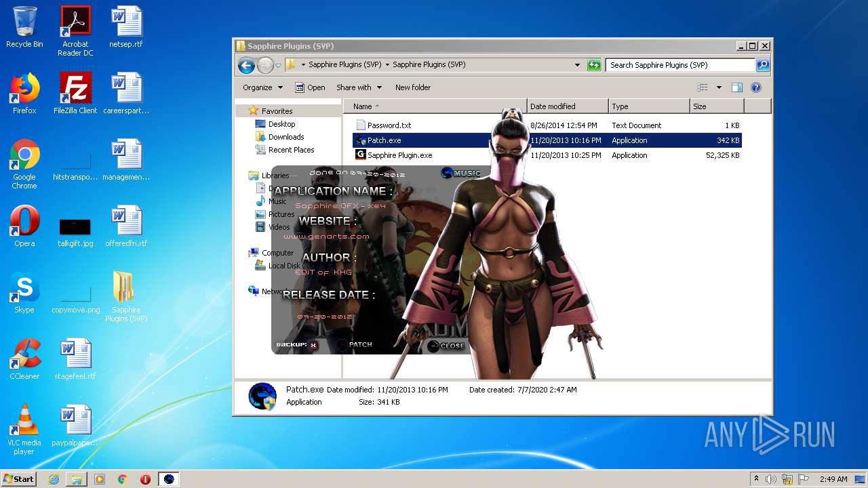Click the volume icon in system tray

tap(770, 479)
